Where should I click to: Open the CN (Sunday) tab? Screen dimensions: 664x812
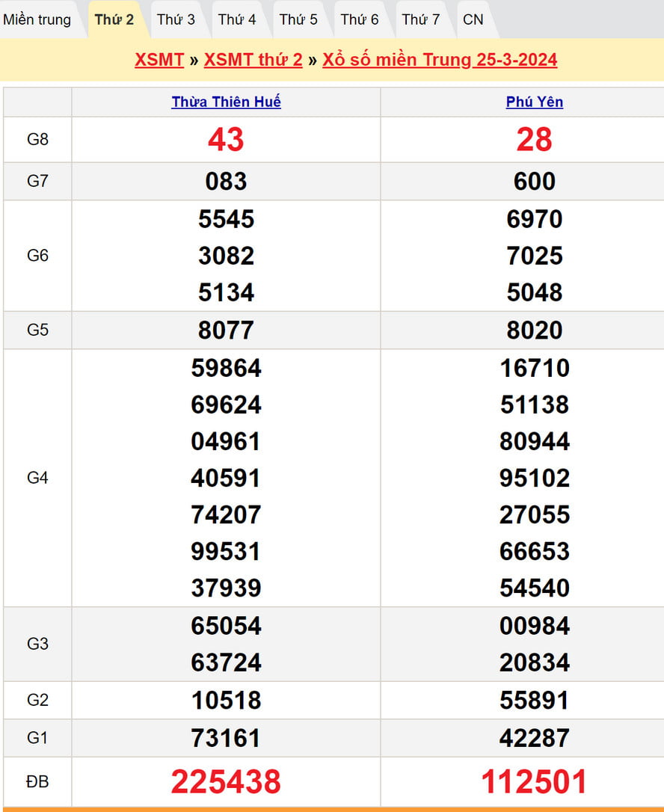(x=473, y=19)
